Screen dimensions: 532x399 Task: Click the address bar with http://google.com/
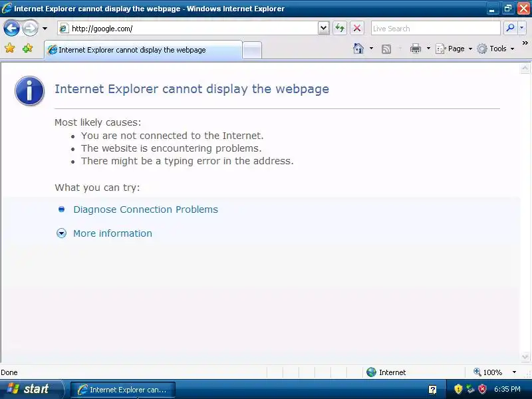click(x=194, y=28)
